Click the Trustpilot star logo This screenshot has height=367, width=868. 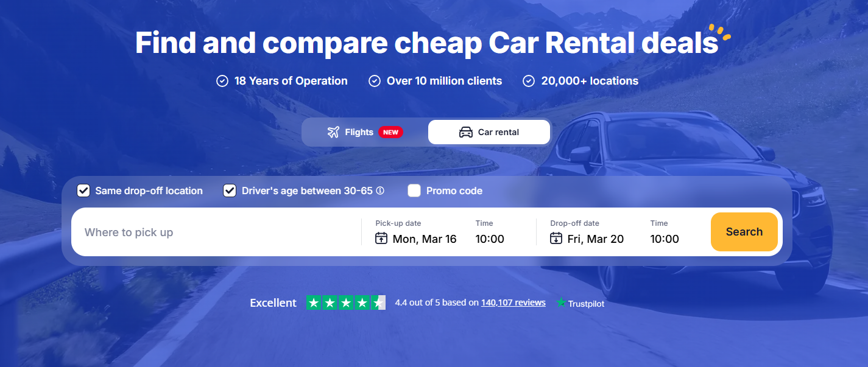pos(561,302)
